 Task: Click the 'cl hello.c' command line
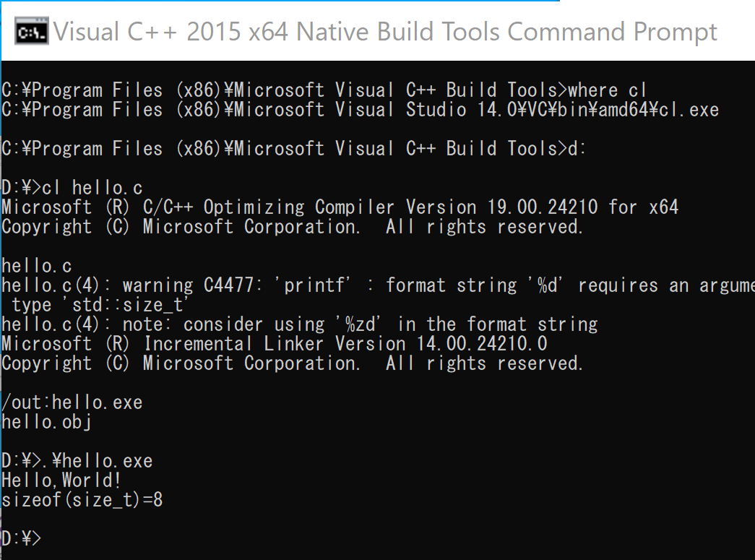[x=92, y=188]
